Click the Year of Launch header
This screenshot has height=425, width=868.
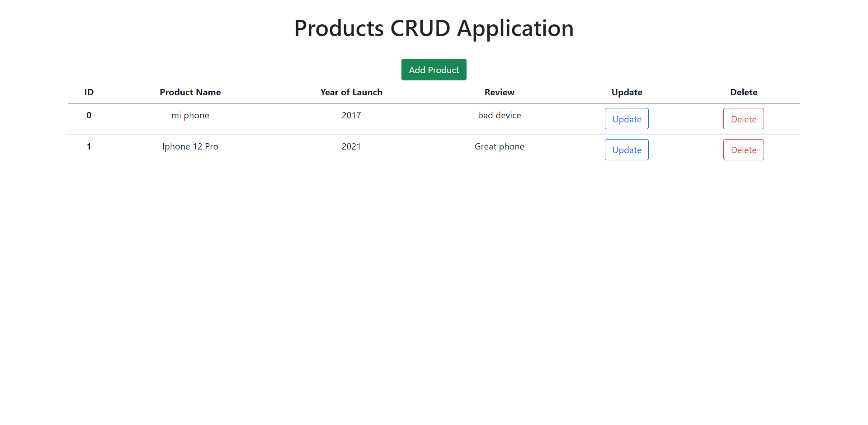(x=351, y=92)
